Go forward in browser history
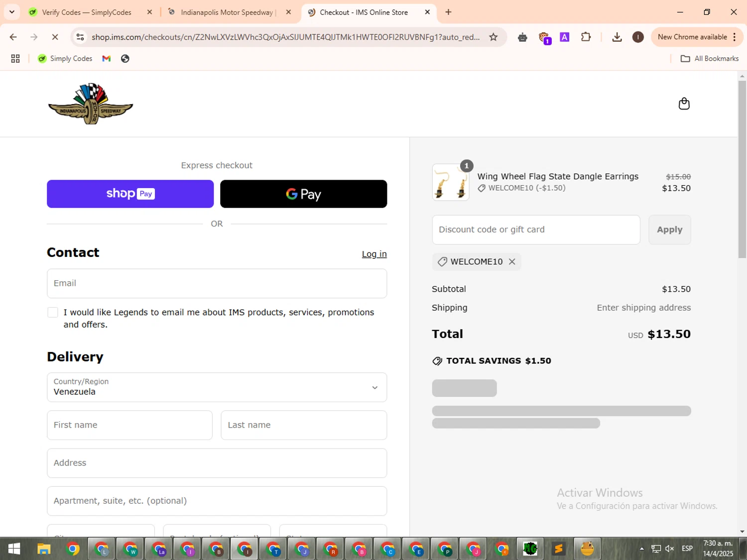747x560 pixels. click(x=34, y=37)
